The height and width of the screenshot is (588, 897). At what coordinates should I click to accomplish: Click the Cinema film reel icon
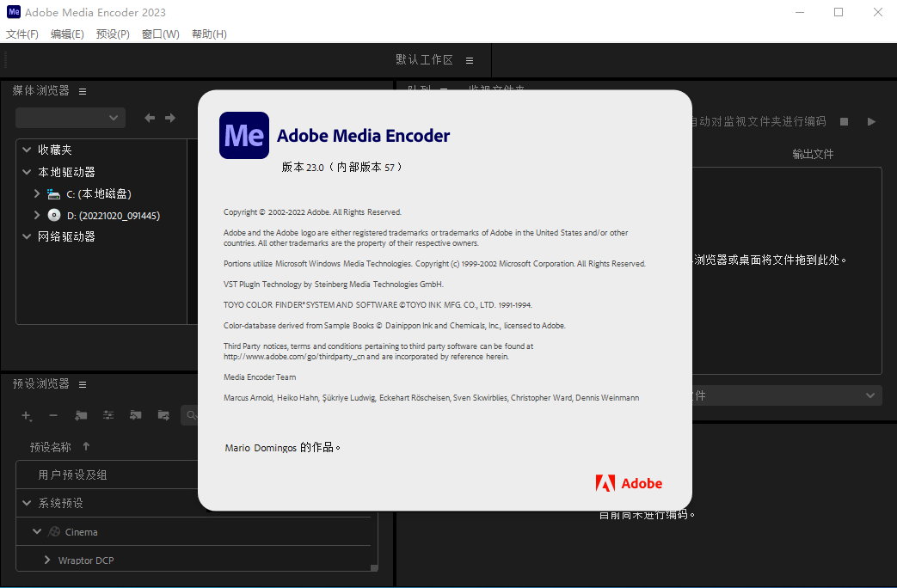click(54, 532)
